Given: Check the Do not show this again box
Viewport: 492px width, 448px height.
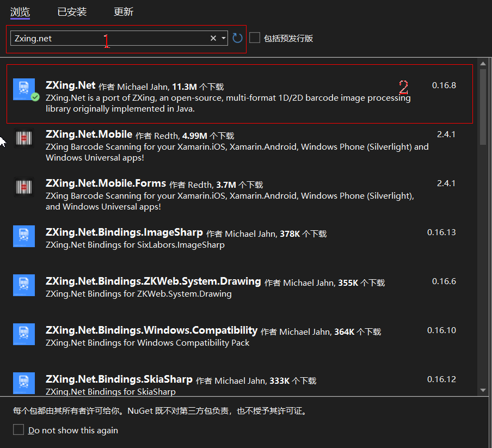Looking at the screenshot, I should pyautogui.click(x=19, y=429).
